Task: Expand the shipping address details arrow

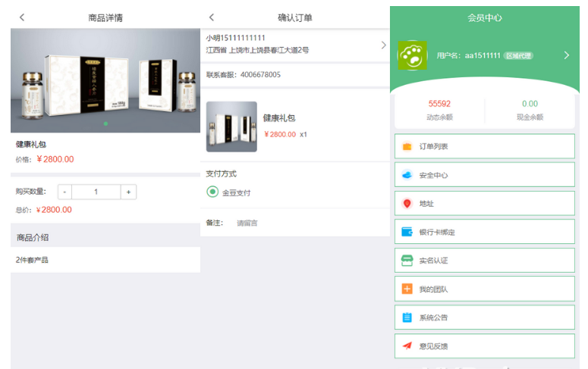Action: click(x=383, y=45)
